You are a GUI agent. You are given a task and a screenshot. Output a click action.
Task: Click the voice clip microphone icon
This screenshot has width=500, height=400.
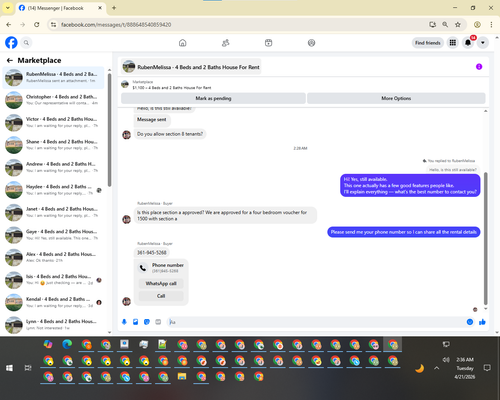(x=124, y=322)
